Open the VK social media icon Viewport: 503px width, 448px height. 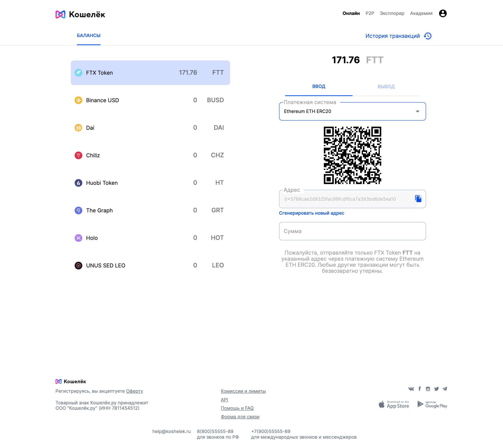point(411,389)
